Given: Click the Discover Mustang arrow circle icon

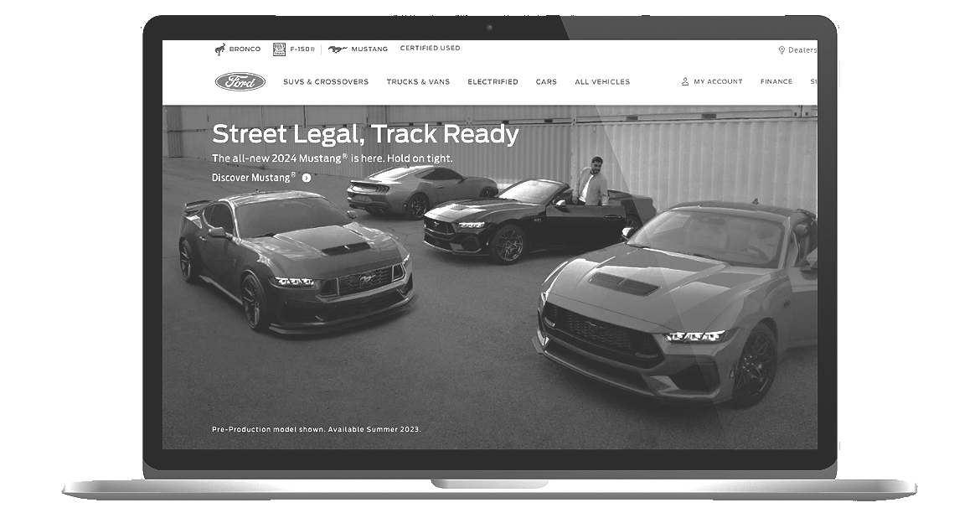Looking at the screenshot, I should click(x=307, y=178).
